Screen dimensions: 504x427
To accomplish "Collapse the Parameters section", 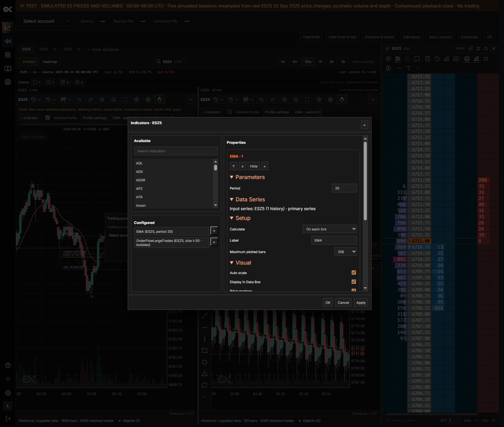I will point(247,177).
